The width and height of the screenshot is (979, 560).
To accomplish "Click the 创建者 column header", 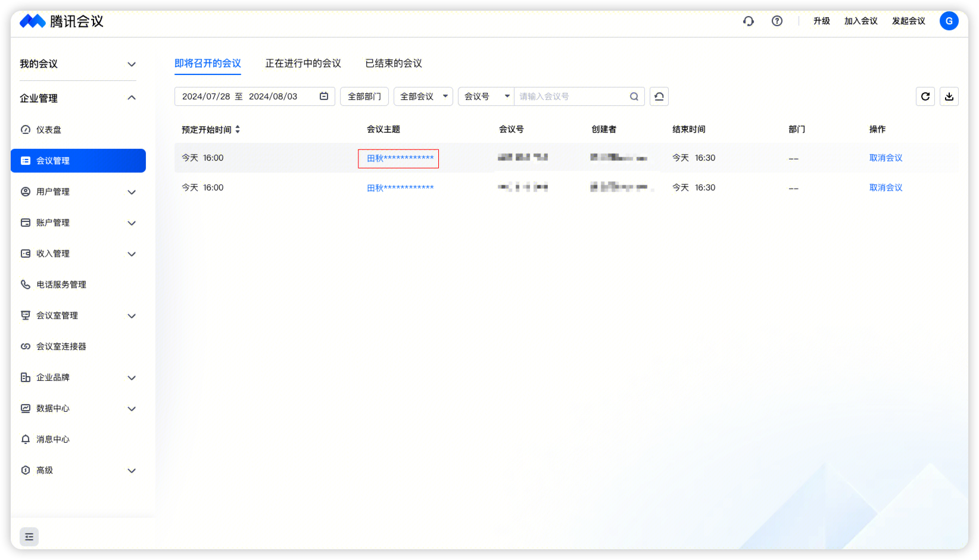I will [604, 129].
